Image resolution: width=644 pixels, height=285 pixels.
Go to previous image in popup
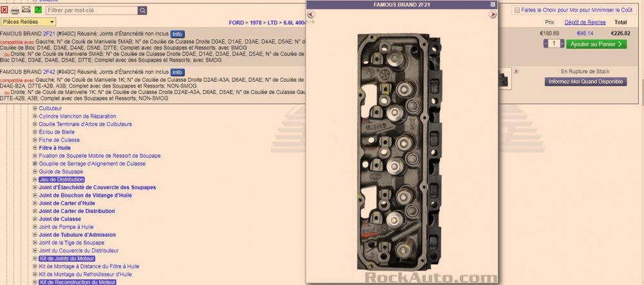point(310,15)
